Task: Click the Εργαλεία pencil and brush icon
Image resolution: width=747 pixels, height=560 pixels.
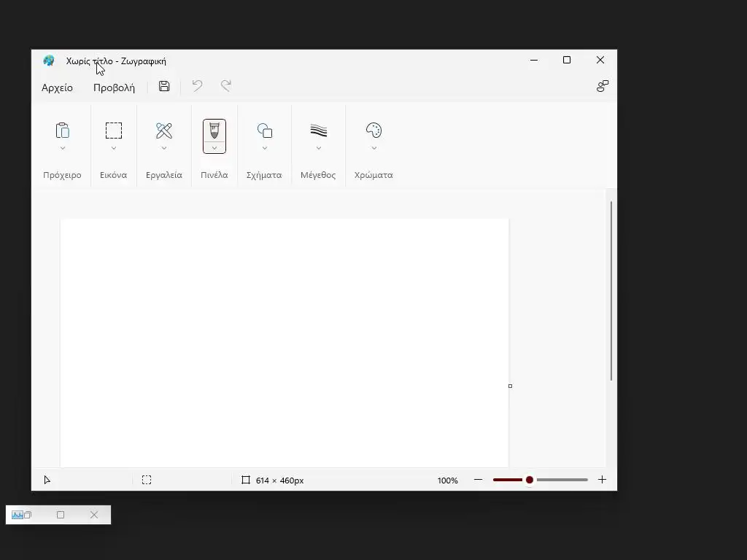Action: [164, 130]
